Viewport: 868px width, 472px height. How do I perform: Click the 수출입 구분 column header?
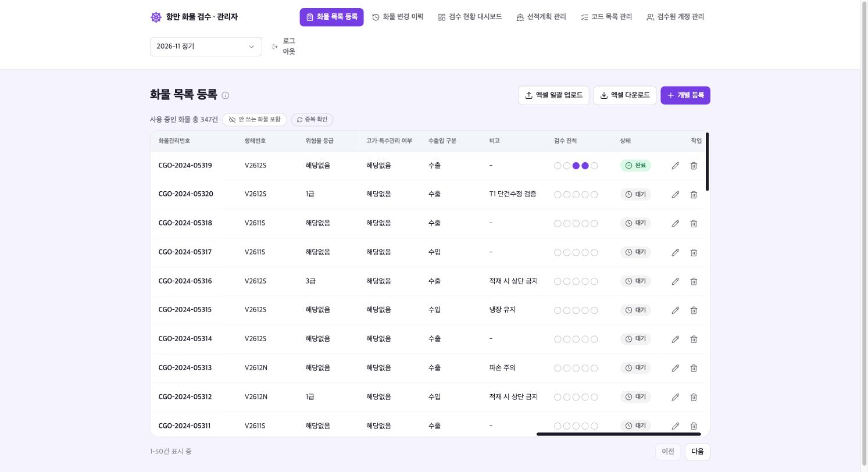tap(442, 141)
